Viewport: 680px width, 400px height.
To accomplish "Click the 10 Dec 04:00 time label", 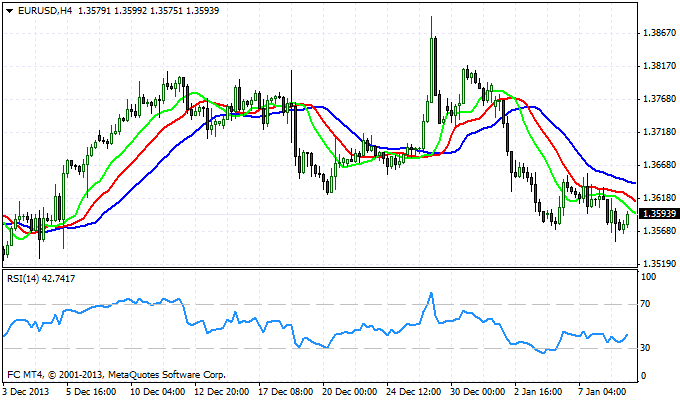I will pos(158,392).
